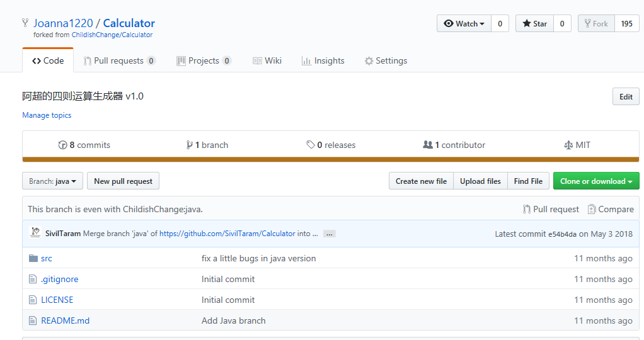The height and width of the screenshot is (340, 644).
Task: Open the Clone or download dropdown
Action: coord(596,181)
